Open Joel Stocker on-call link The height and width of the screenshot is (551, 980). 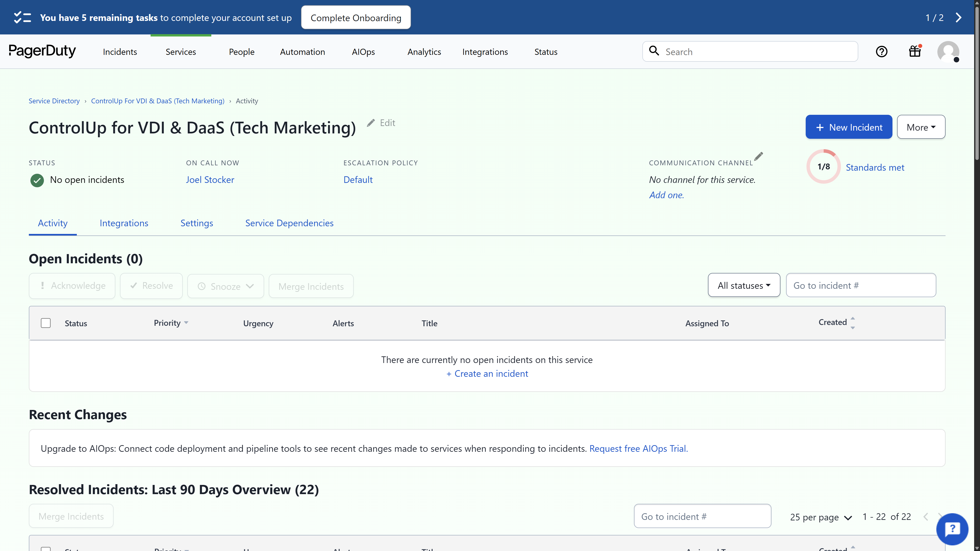tap(210, 180)
